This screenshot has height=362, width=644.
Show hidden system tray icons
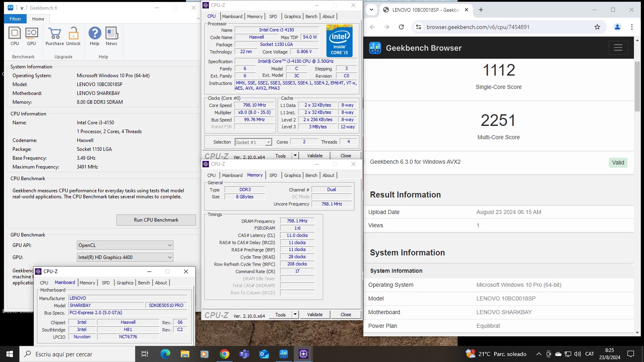[539, 354]
